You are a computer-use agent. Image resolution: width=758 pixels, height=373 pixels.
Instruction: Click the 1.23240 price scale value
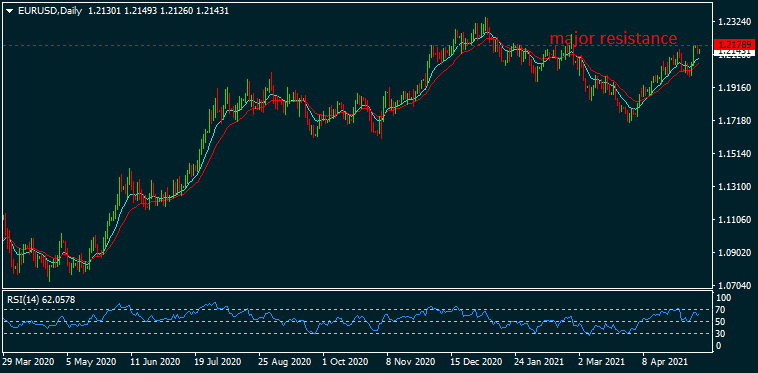tap(735, 22)
